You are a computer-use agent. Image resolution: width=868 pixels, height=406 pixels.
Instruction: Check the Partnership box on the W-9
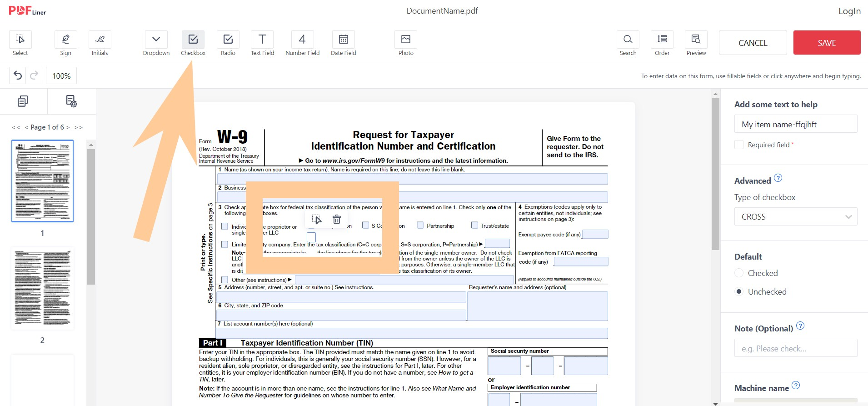tap(420, 225)
